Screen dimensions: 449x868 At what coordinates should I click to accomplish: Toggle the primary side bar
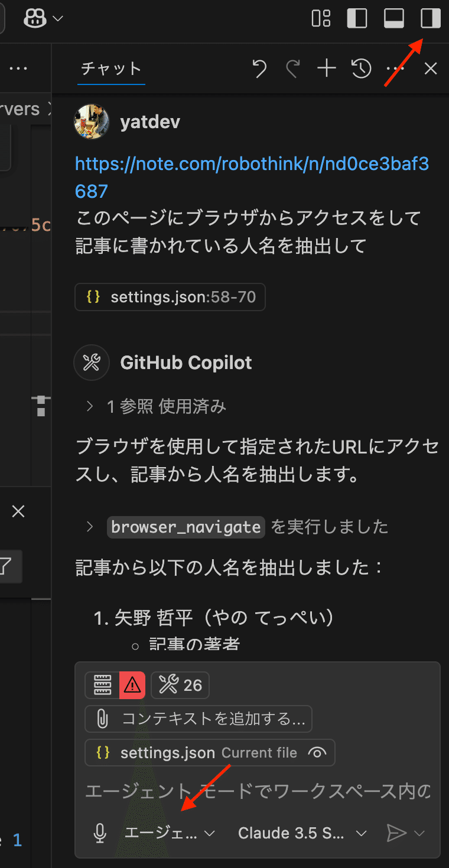coord(357,18)
